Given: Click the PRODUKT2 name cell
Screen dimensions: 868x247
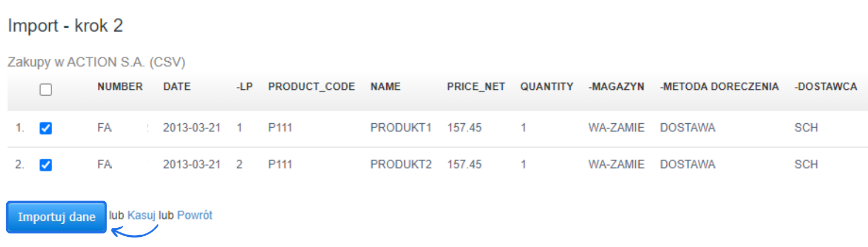Looking at the screenshot, I should pyautogui.click(x=400, y=165).
